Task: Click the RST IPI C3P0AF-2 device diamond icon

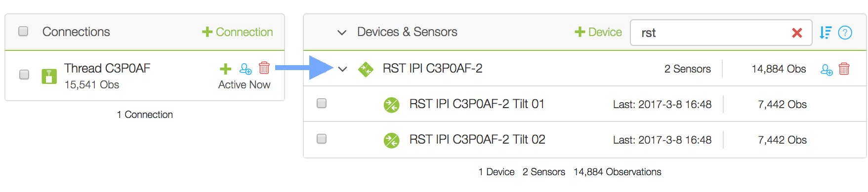Action: [x=366, y=69]
